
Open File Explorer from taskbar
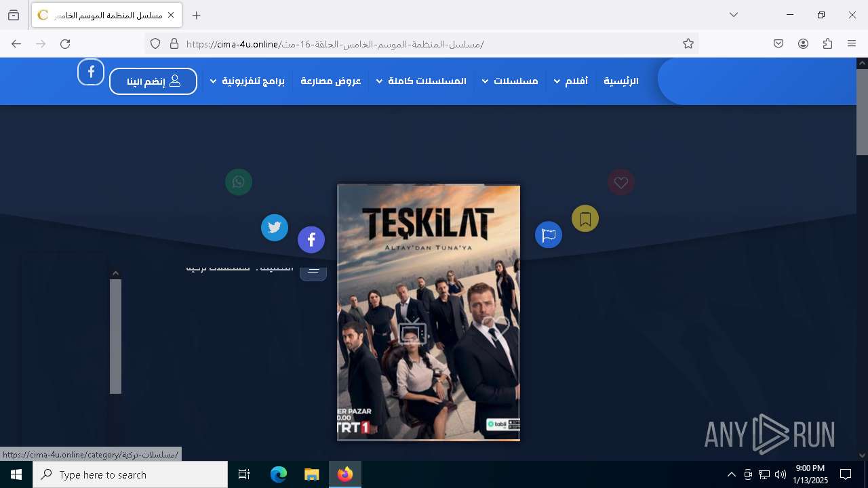coord(311,474)
